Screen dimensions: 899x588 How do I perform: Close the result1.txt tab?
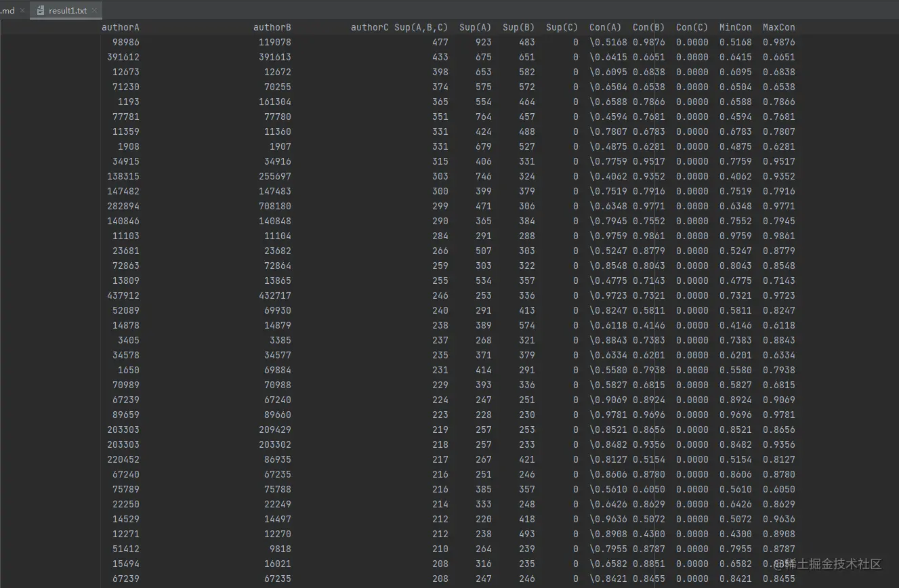(94, 11)
